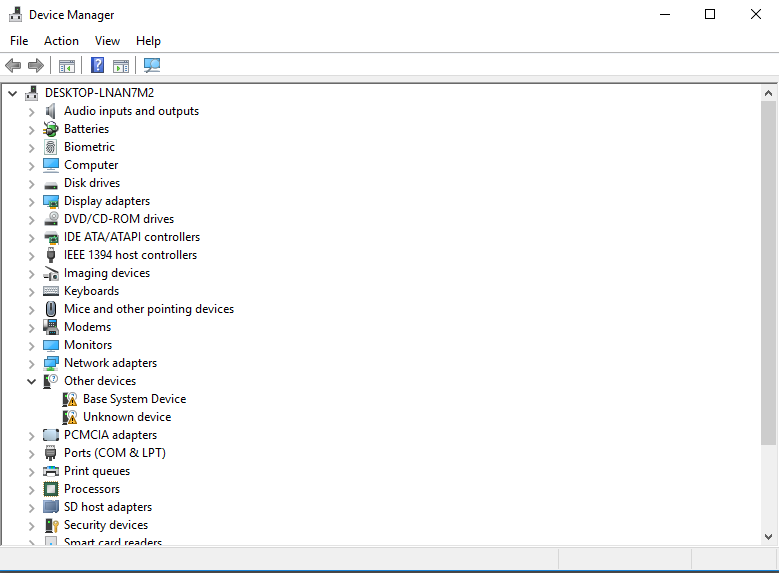Open the Action menu

click(61, 41)
